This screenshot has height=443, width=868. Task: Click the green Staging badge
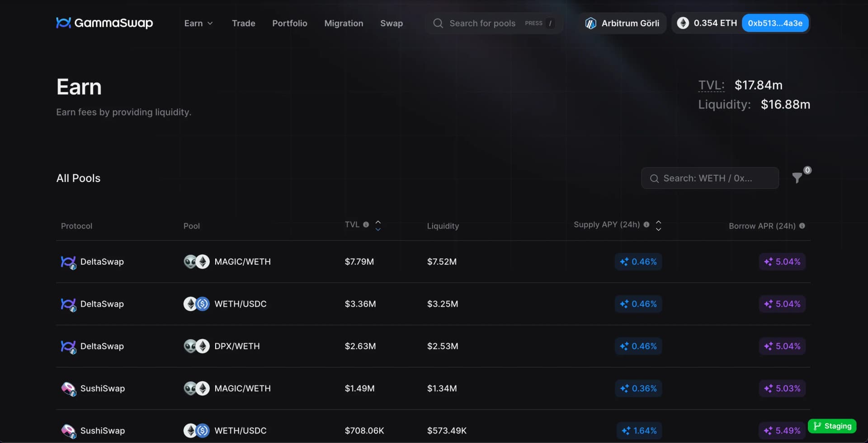coord(832,426)
